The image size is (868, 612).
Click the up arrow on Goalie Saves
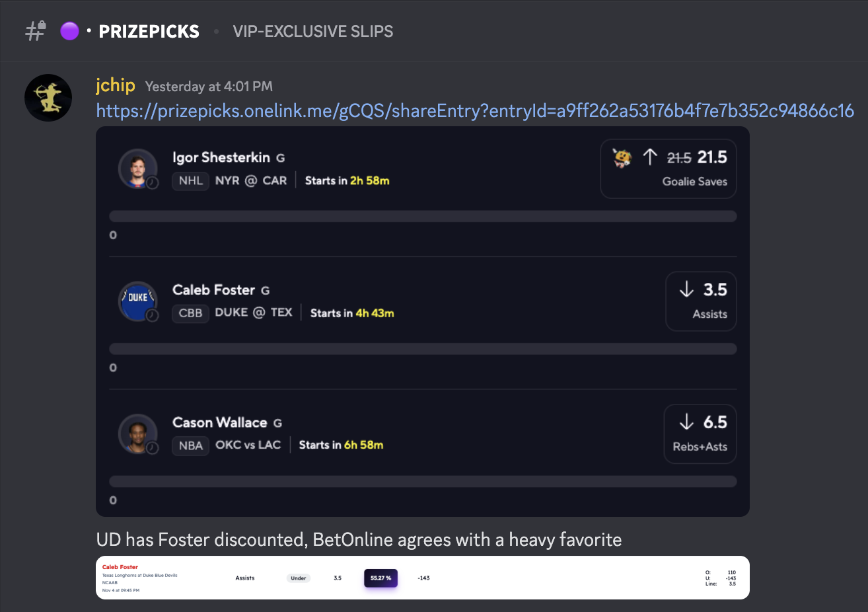click(x=650, y=157)
